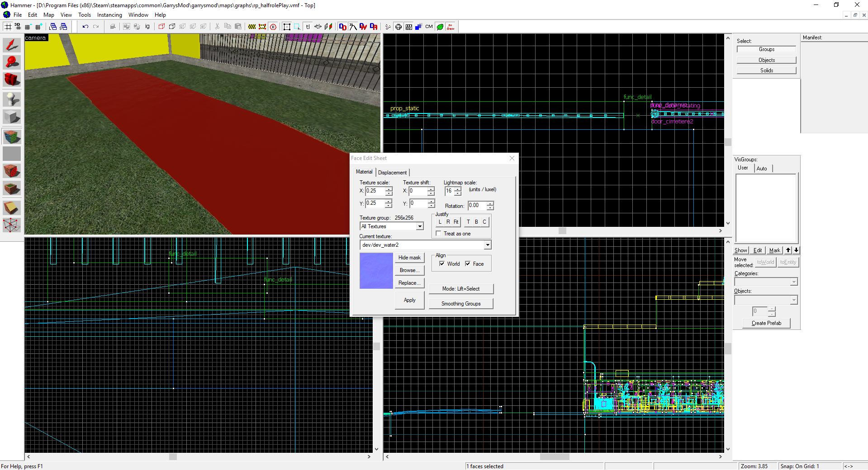Select the Entity tool (light bulb)
Viewport: 868px width, 470px height.
coord(12,99)
